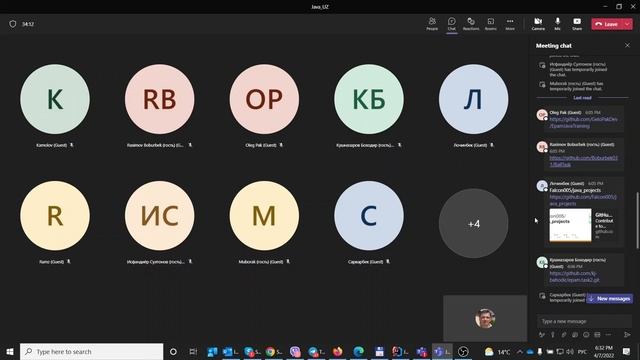This screenshot has width=640, height=360.
Task: Open more compose options ellipsis
Action: (x=608, y=335)
